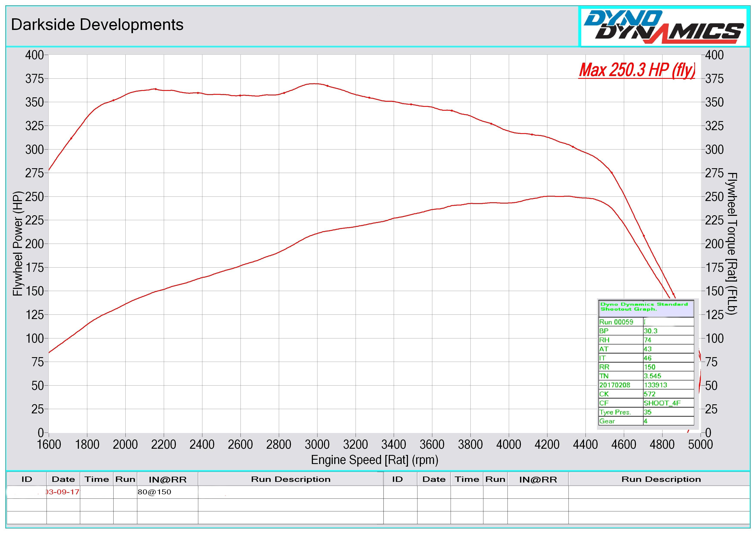Click the Engine Speed [Rat] (rpm) axis label

[374, 460]
